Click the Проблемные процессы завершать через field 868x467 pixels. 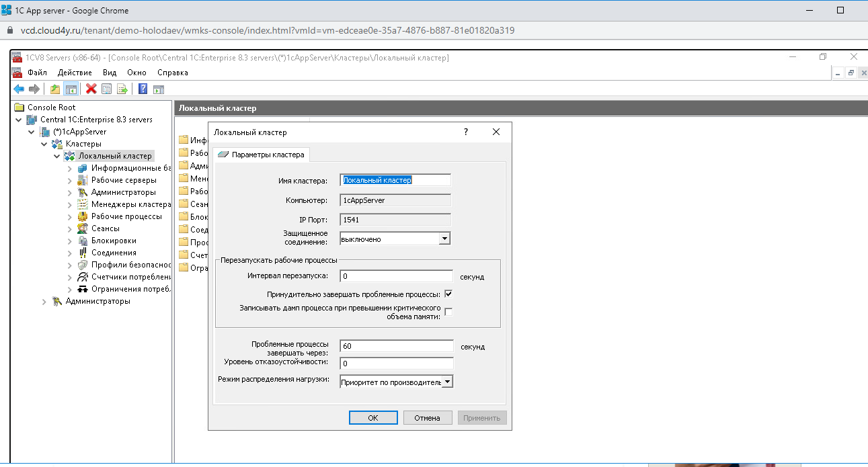pyautogui.click(x=397, y=346)
